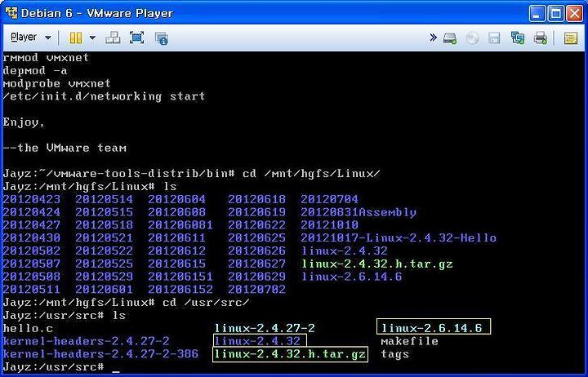Click the hard disk device icon
Screen dimensions: 588x377
click(450, 38)
